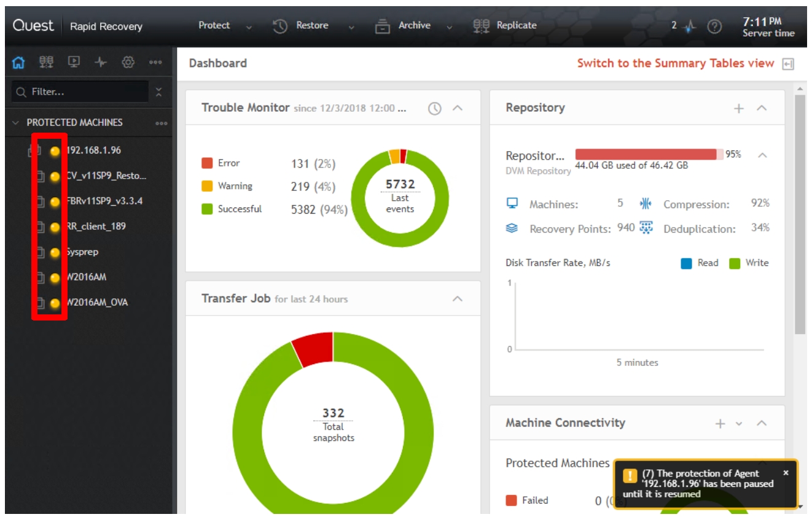Image resolution: width=812 pixels, height=517 pixels.
Task: Add a repository with the plus icon
Action: click(739, 109)
